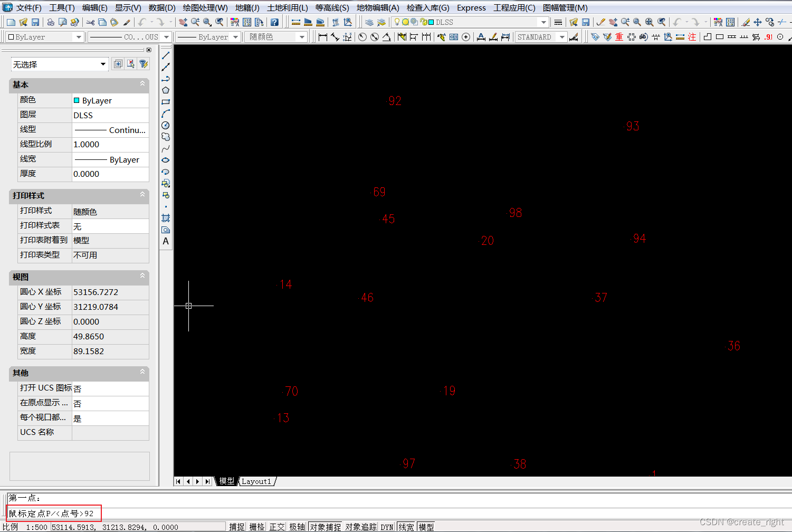792x532 pixels.
Task: Click the Quick Select icon in properties panel
Action: click(144, 64)
